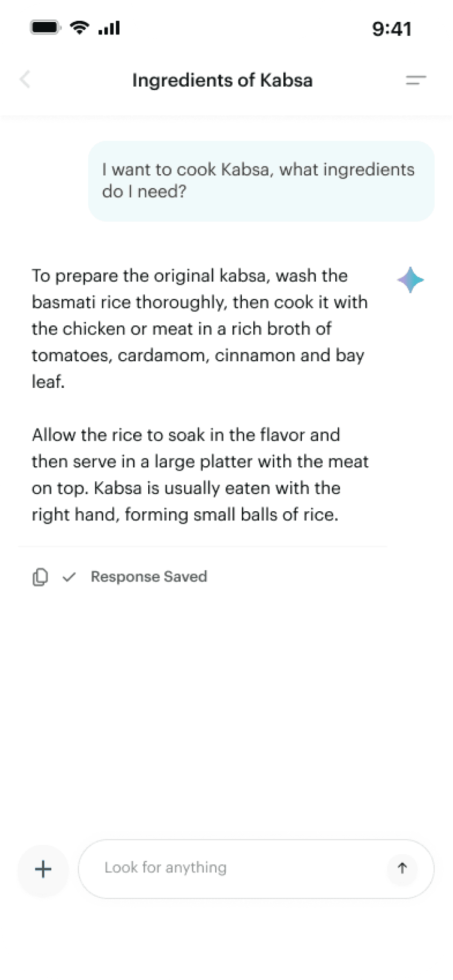Screen dimensions: 453x980
Task: Tap the words 'do I need?' in bubble
Action: pyautogui.click(x=144, y=192)
